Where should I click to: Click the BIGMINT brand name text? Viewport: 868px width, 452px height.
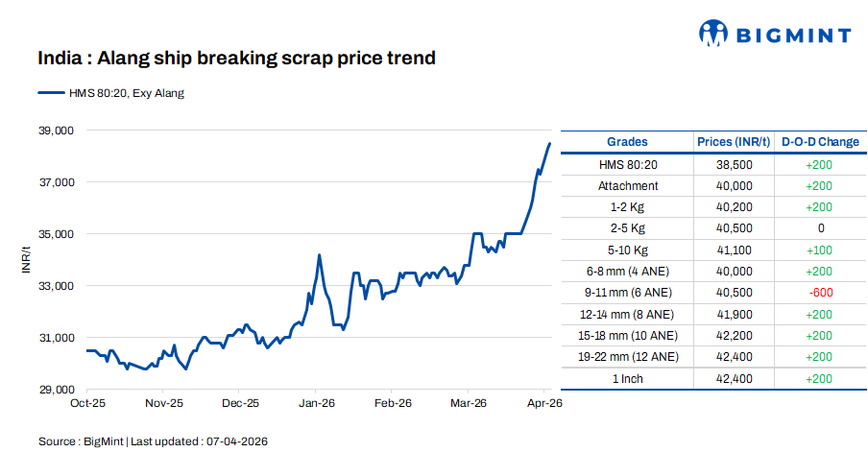click(792, 36)
